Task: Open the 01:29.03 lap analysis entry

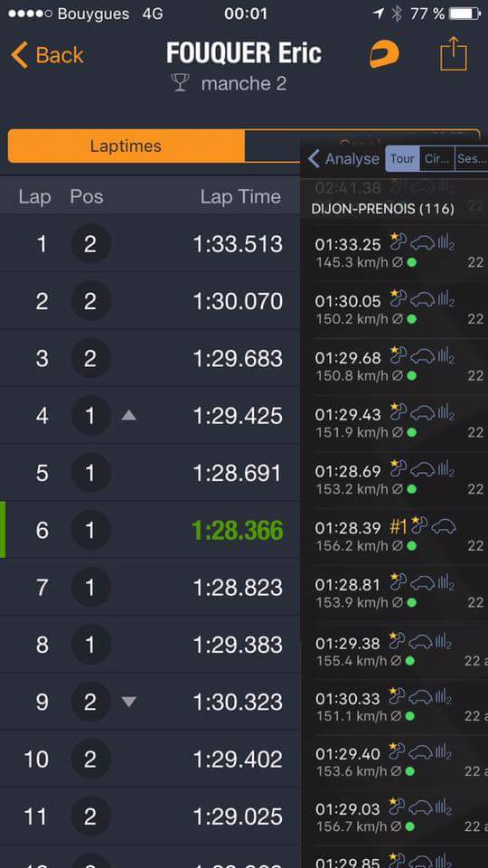Action: (395, 816)
